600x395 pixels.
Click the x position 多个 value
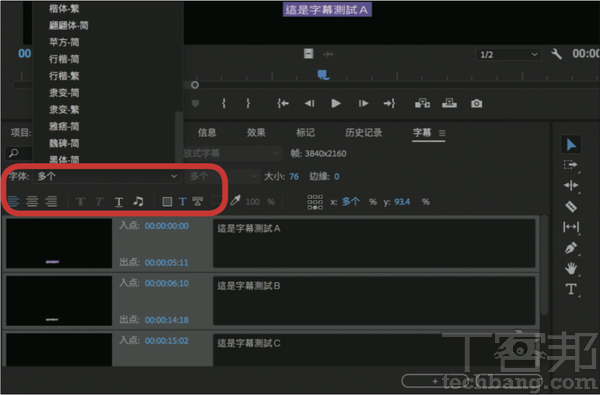(x=351, y=202)
